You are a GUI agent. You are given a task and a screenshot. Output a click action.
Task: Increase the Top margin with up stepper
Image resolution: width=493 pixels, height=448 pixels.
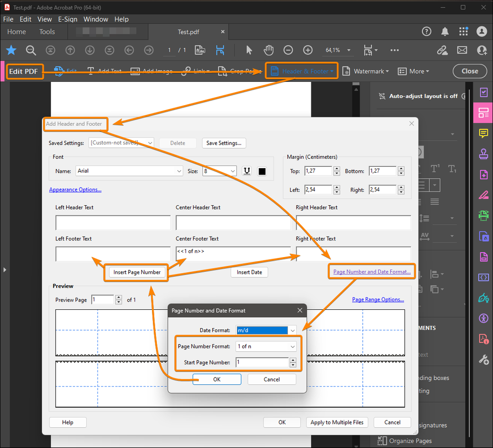point(337,169)
